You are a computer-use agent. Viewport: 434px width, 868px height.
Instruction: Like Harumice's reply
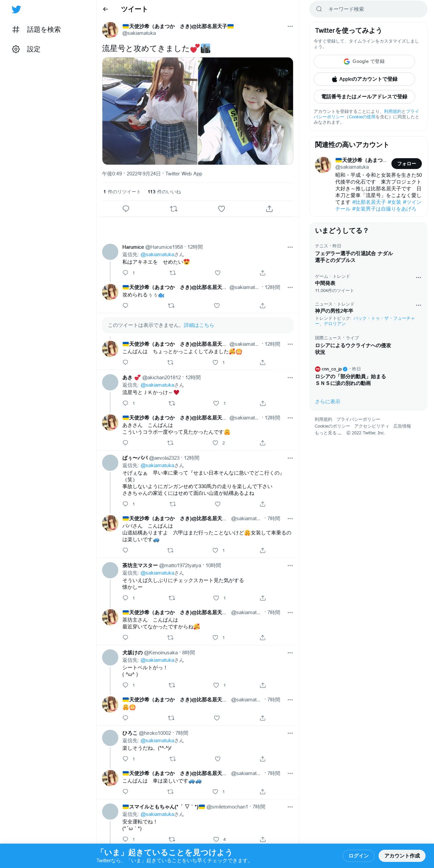[x=218, y=273]
